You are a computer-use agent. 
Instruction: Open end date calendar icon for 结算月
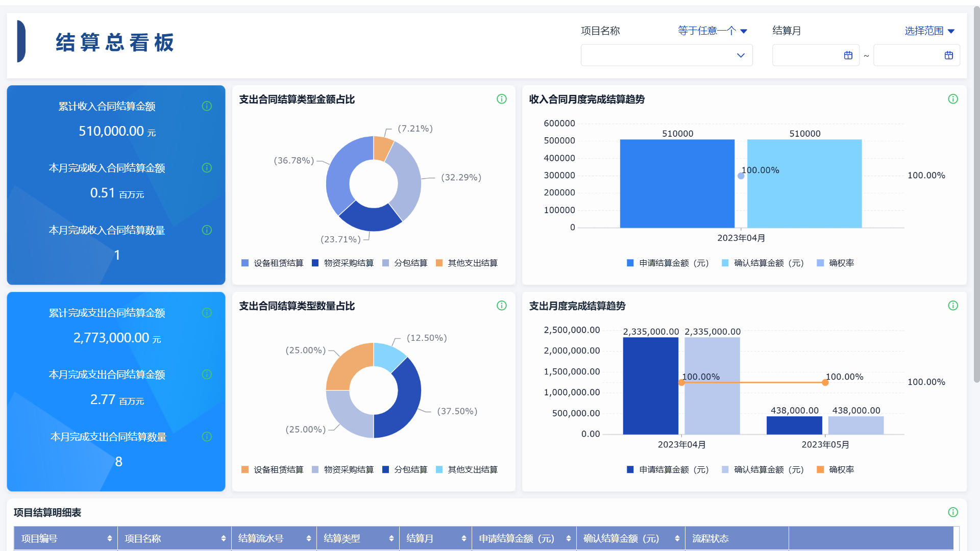click(948, 55)
